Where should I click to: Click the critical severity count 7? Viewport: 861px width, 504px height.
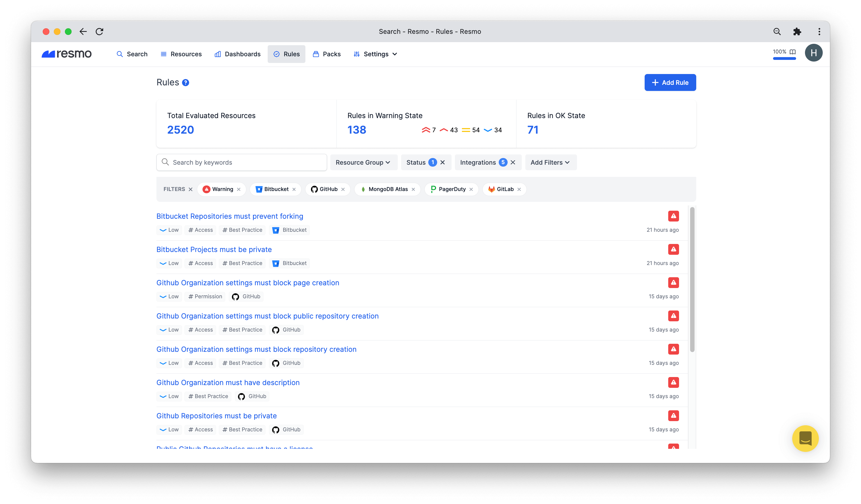click(x=429, y=130)
